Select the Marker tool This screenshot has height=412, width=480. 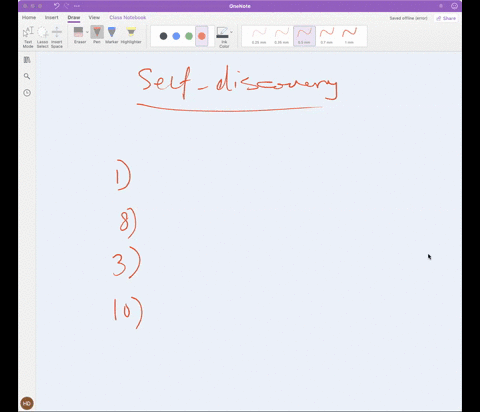112,35
